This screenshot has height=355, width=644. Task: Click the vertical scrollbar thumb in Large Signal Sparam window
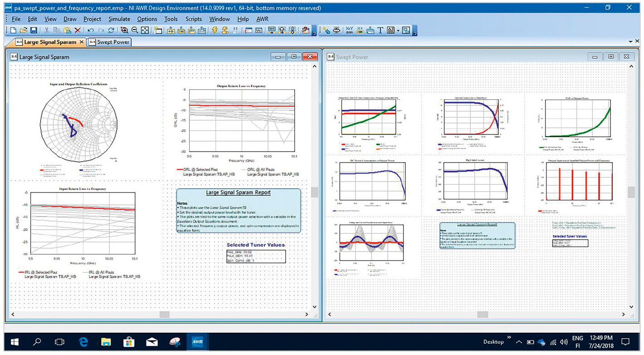[314, 192]
